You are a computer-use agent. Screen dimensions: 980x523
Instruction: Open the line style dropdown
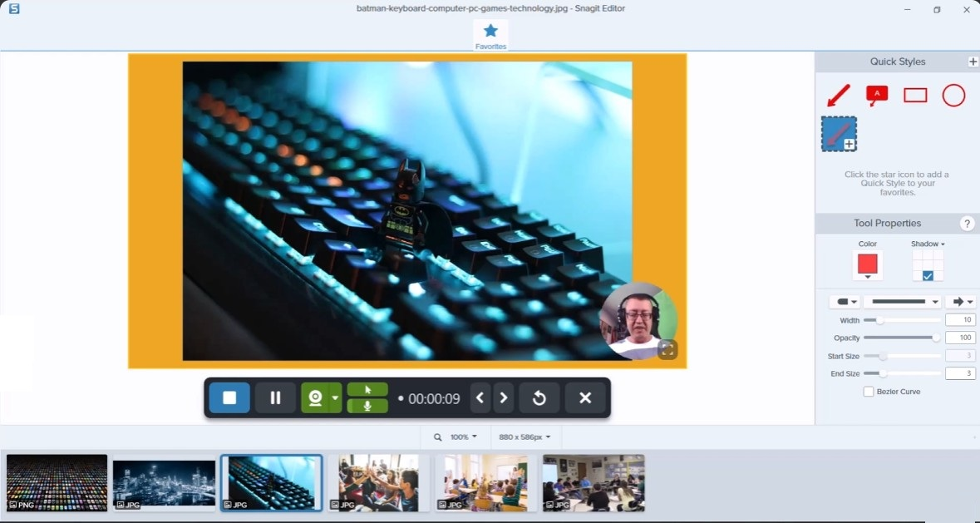pyautogui.click(x=903, y=302)
